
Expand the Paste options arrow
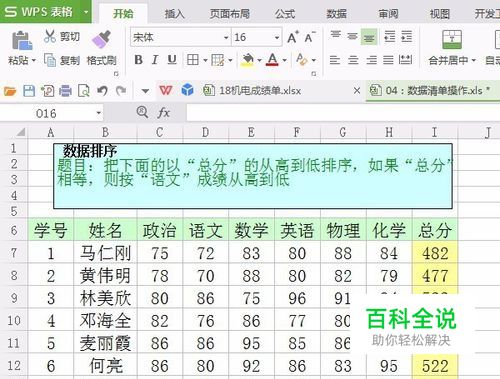pyautogui.click(x=33, y=61)
